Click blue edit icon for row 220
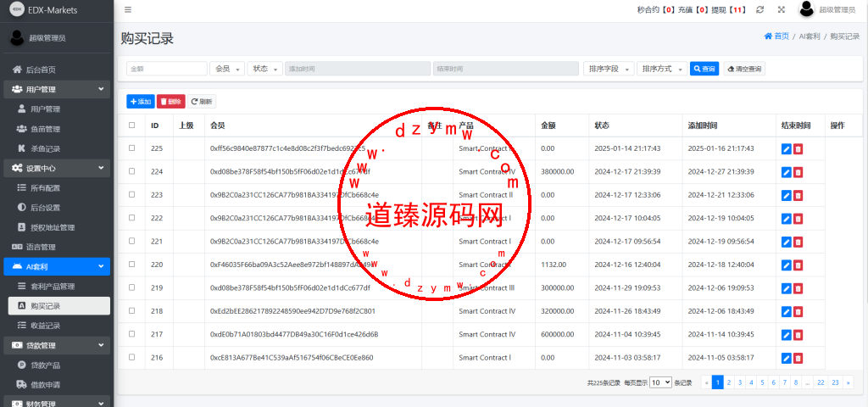Image resolution: width=868 pixels, height=407 pixels. coord(786,265)
